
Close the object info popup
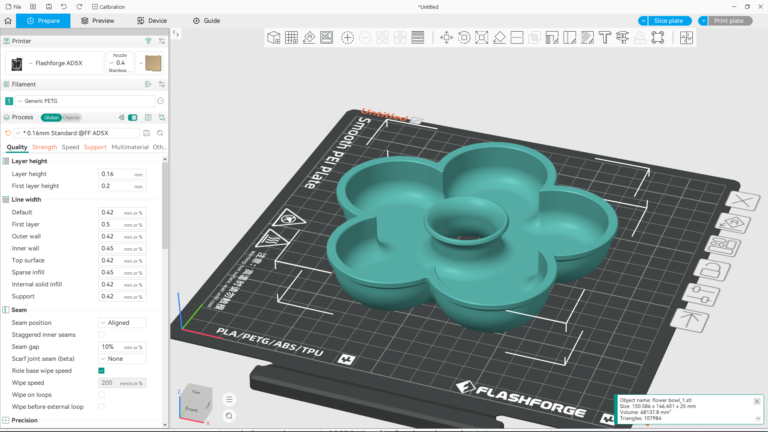[x=756, y=401]
